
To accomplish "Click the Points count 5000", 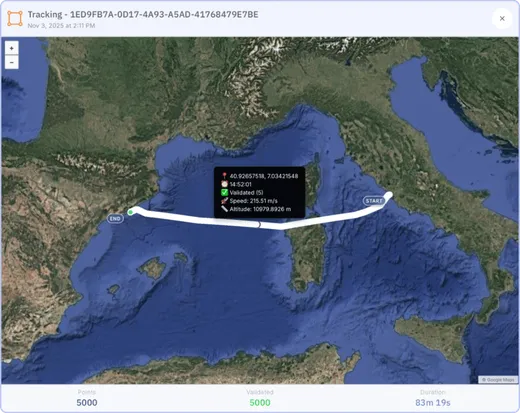I will point(87,403).
